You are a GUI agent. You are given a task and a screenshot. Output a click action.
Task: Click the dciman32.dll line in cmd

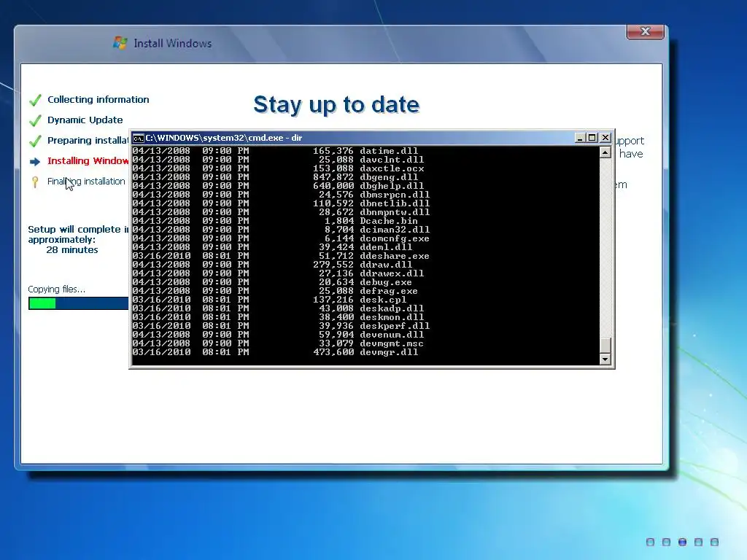(281, 230)
